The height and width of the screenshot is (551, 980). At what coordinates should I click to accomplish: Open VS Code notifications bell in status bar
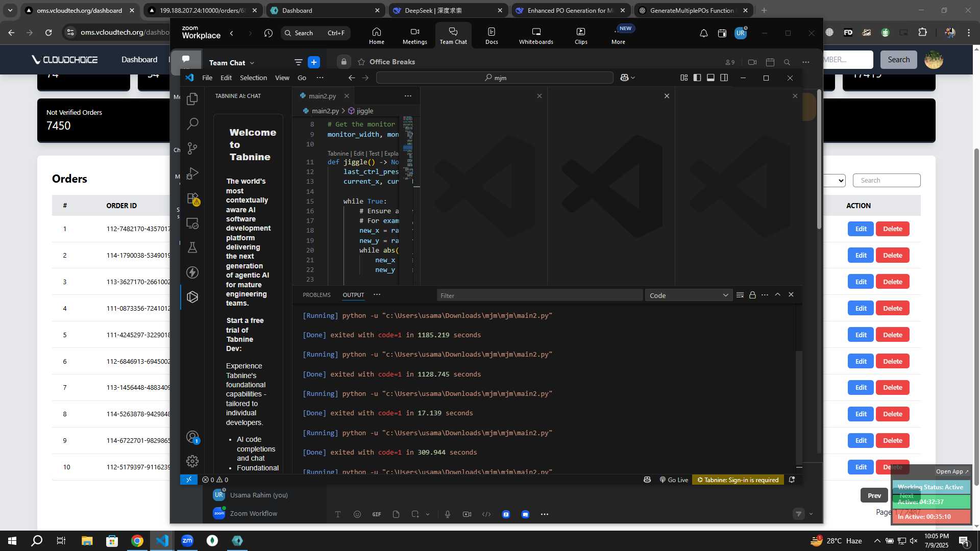(x=792, y=480)
